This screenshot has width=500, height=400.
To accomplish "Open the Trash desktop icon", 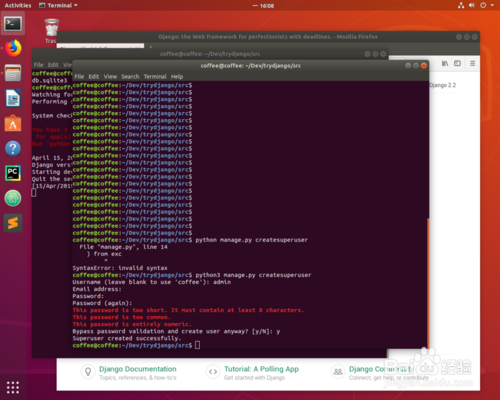I will [x=51, y=31].
